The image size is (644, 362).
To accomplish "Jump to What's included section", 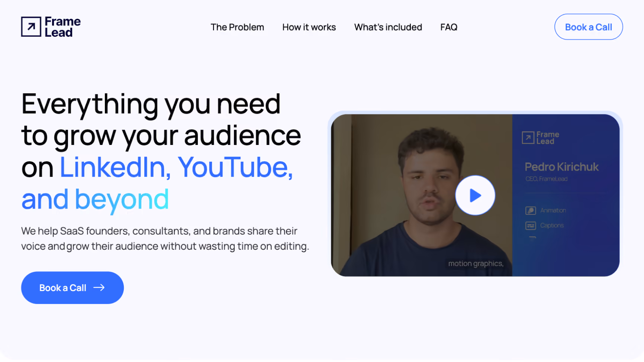I will (388, 27).
